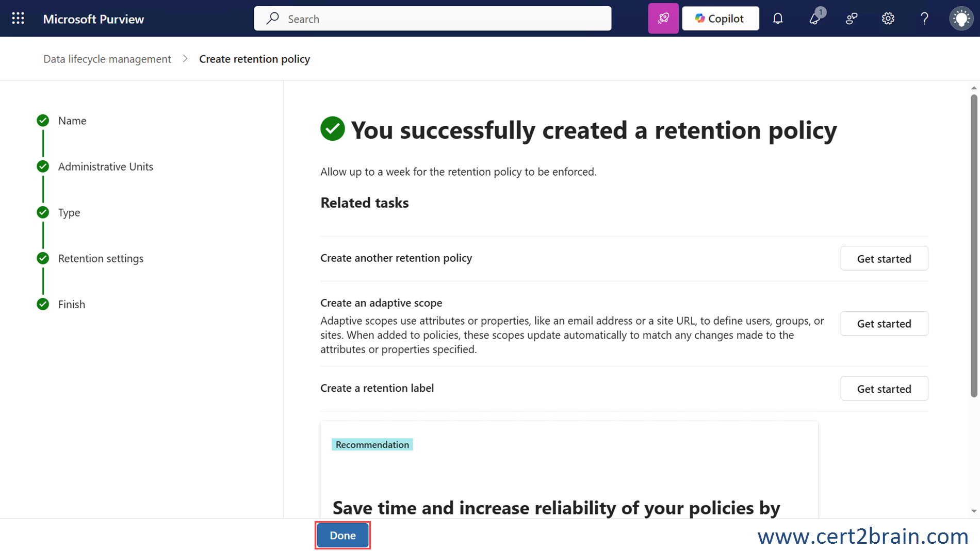Open the app launcher waffle icon
Viewport: 980px width, 551px height.
(x=18, y=19)
